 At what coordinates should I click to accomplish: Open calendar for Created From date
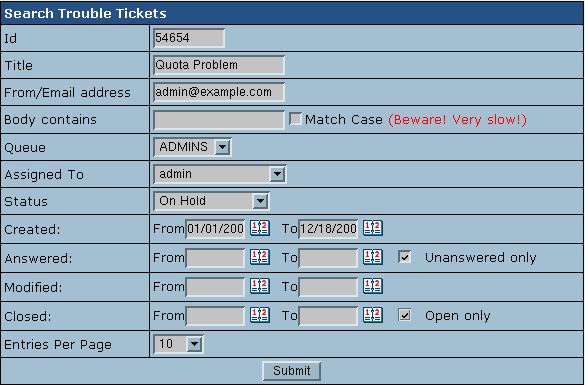point(260,228)
